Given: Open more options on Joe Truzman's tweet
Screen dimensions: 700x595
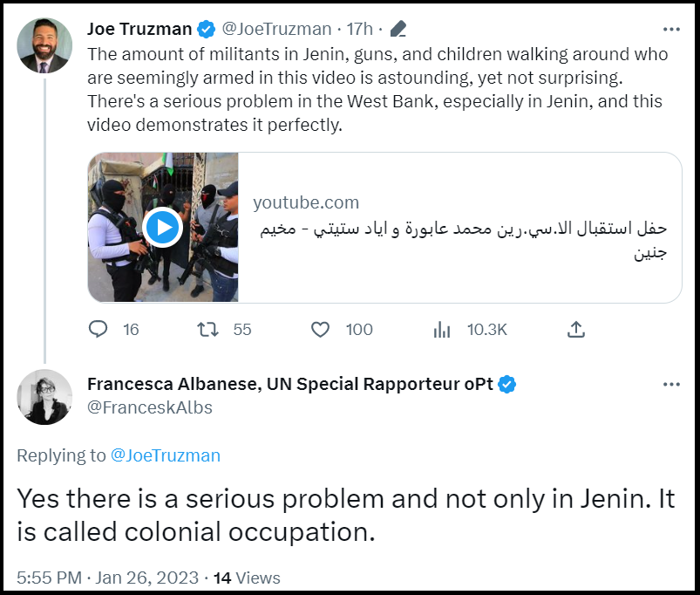Looking at the screenshot, I should [x=671, y=30].
